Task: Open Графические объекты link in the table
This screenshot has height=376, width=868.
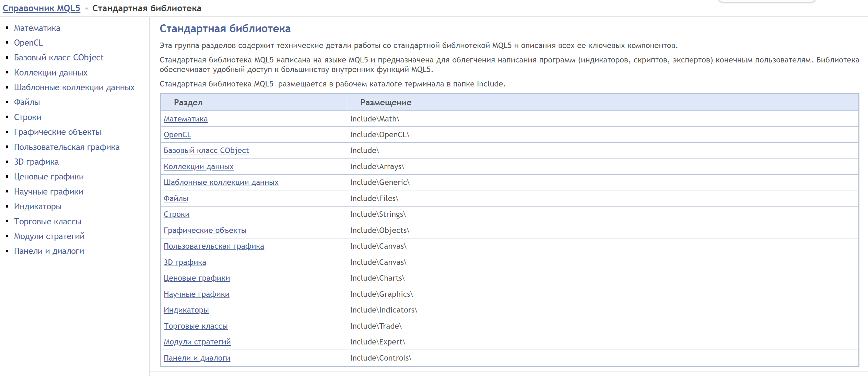Action: (205, 231)
